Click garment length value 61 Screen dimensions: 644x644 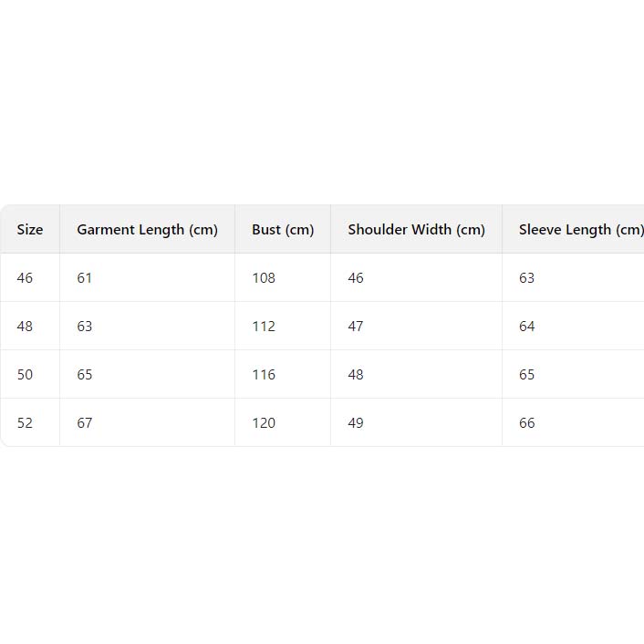point(85,278)
